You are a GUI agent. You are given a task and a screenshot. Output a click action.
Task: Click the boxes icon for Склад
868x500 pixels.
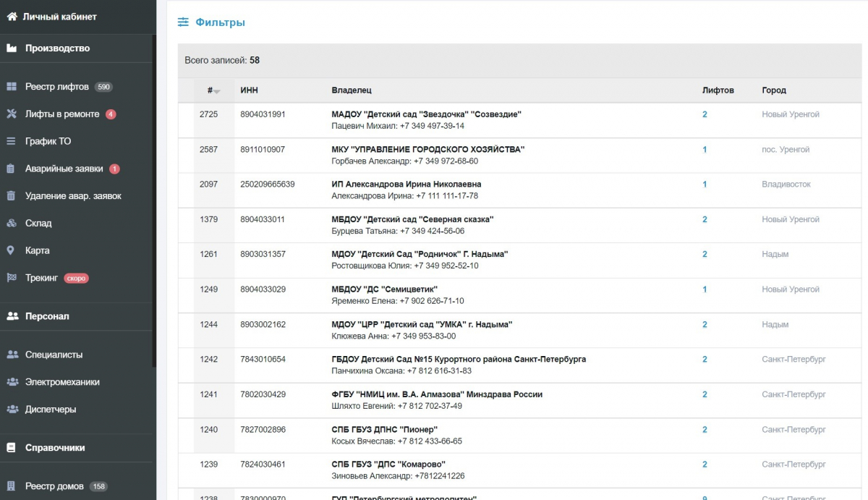pyautogui.click(x=12, y=223)
